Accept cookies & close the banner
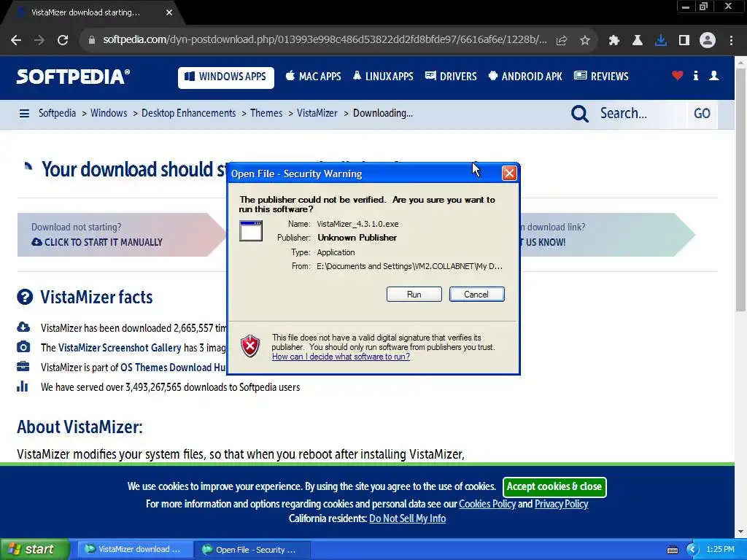 coord(554,486)
